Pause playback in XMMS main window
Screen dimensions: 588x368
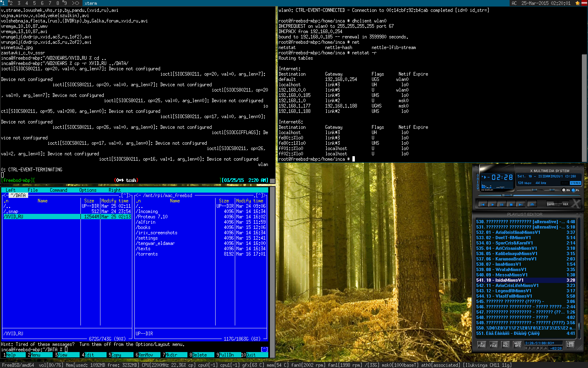point(502,204)
